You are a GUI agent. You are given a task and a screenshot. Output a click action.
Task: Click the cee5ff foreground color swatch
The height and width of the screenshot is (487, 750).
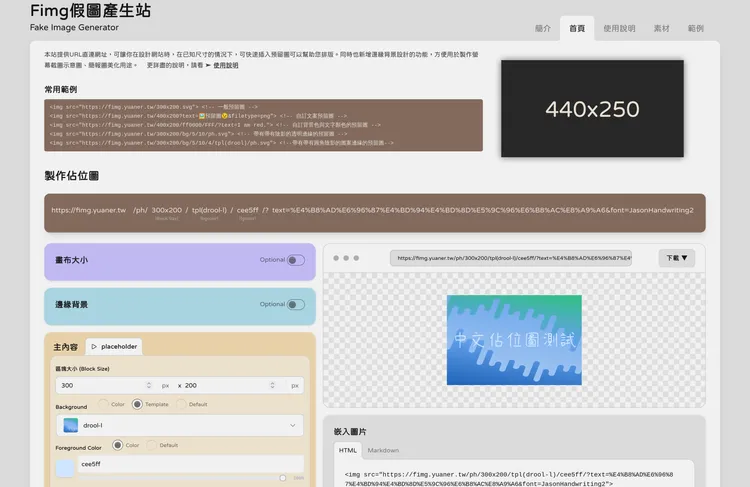[65, 466]
